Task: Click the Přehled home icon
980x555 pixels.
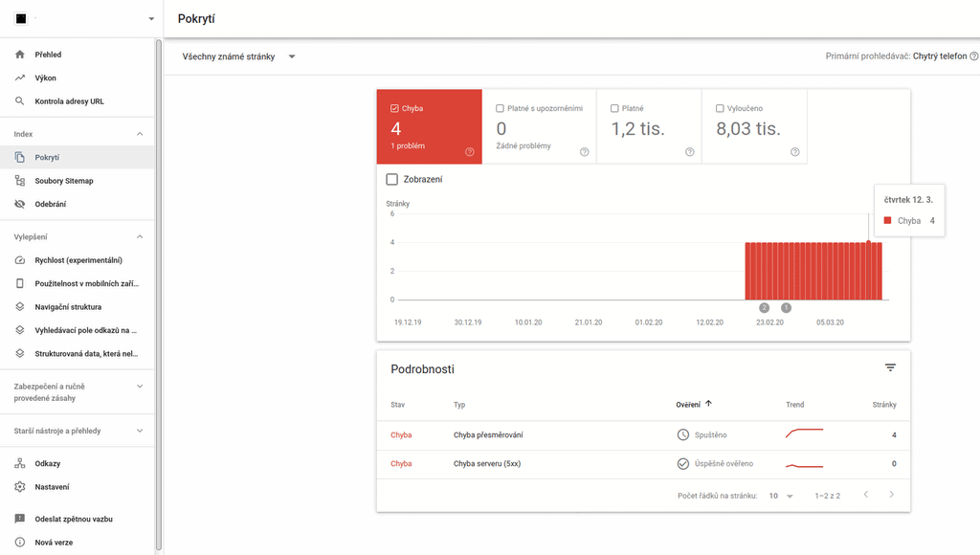Action: [x=20, y=55]
